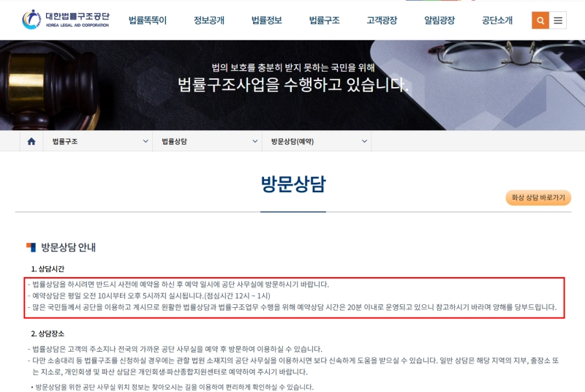585x392 pixels.
Task: Expand the 법률상담 breadcrumb dropdown
Action: click(x=208, y=141)
